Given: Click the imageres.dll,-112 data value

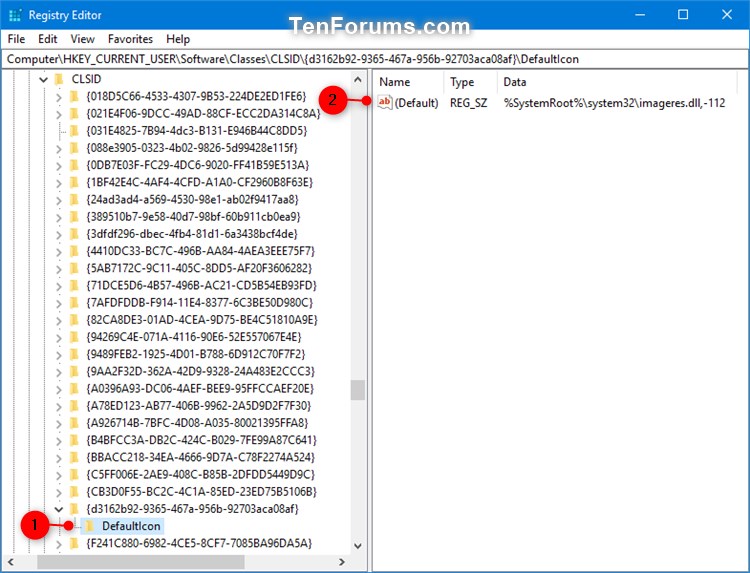Looking at the screenshot, I should [614, 103].
